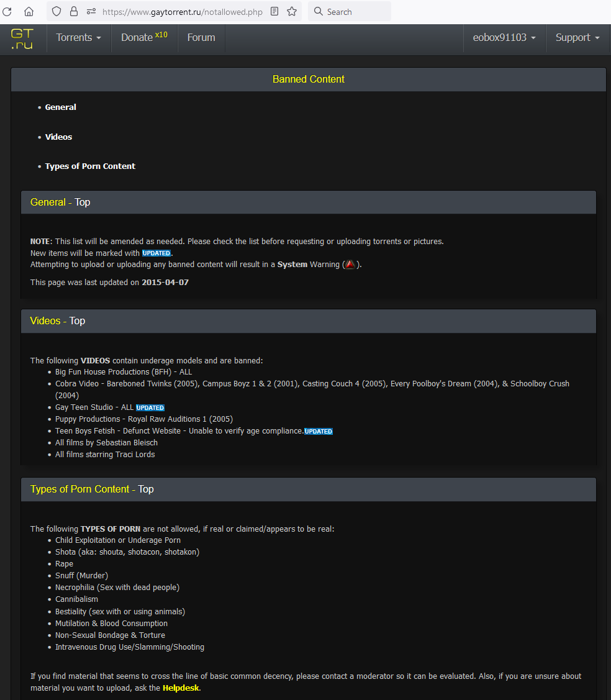Open the padlock site security info

pos(73,11)
